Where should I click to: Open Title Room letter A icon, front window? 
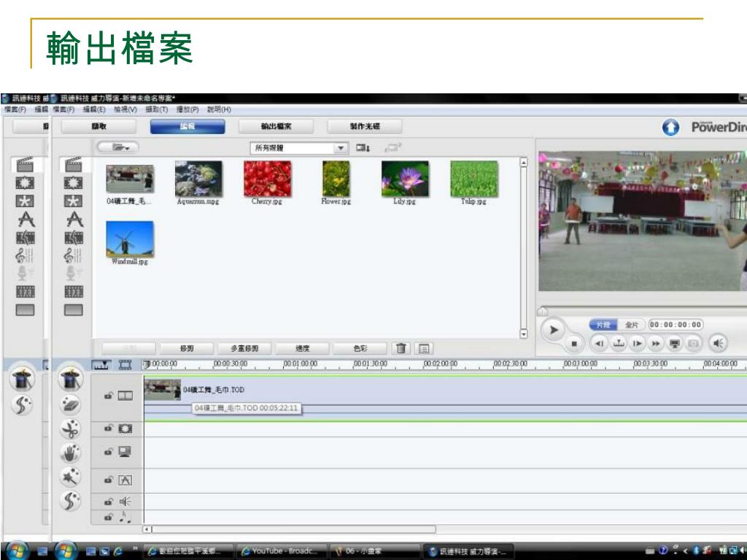click(74, 219)
